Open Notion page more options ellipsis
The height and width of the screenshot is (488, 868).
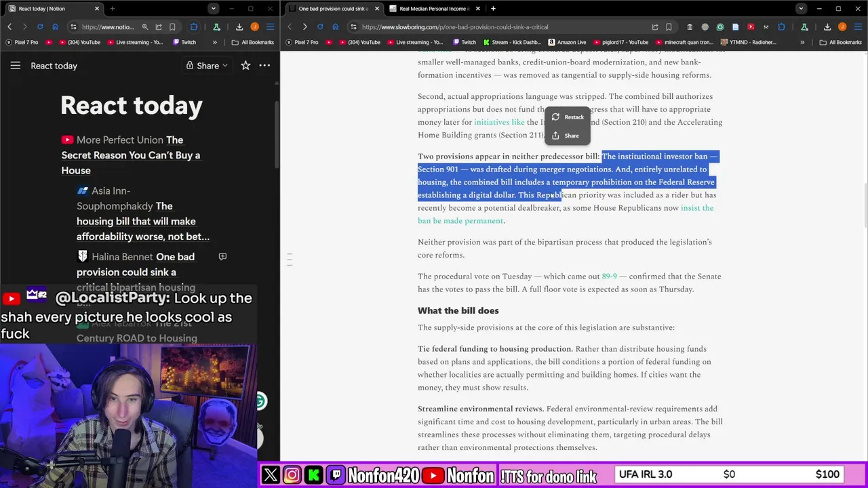coord(264,66)
